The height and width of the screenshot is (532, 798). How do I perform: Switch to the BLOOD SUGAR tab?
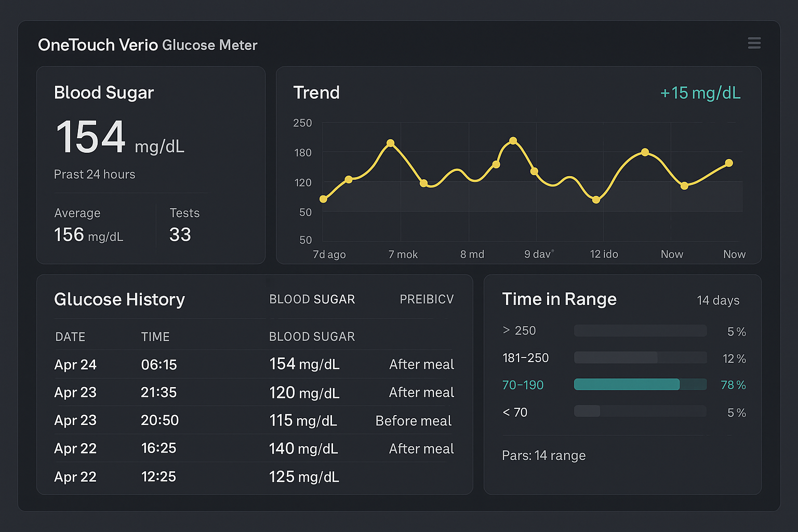click(x=312, y=299)
